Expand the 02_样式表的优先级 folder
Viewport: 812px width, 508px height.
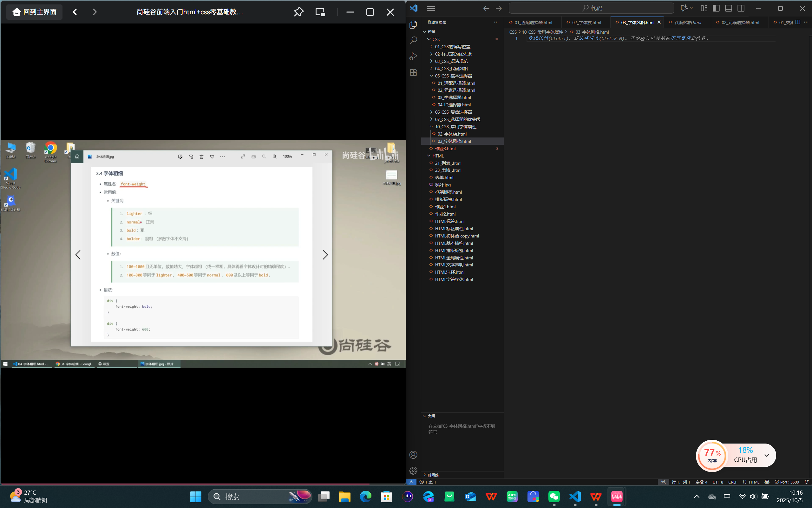tap(453, 54)
